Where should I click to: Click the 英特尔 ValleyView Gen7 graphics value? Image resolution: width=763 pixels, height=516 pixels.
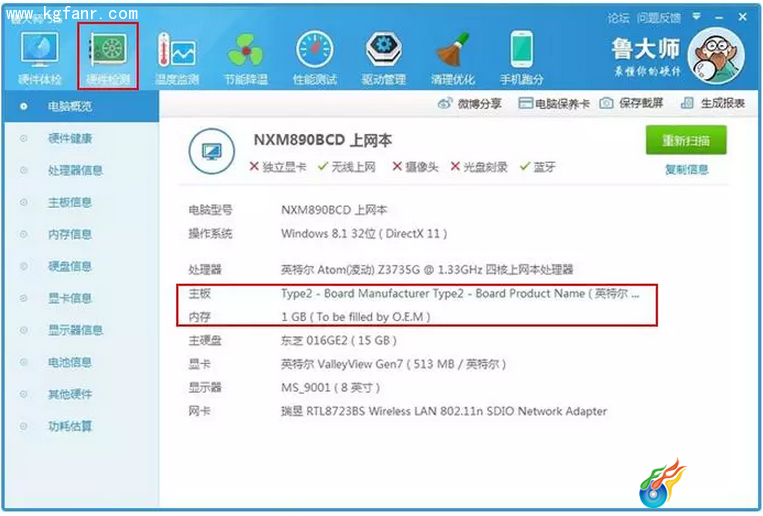(393, 364)
